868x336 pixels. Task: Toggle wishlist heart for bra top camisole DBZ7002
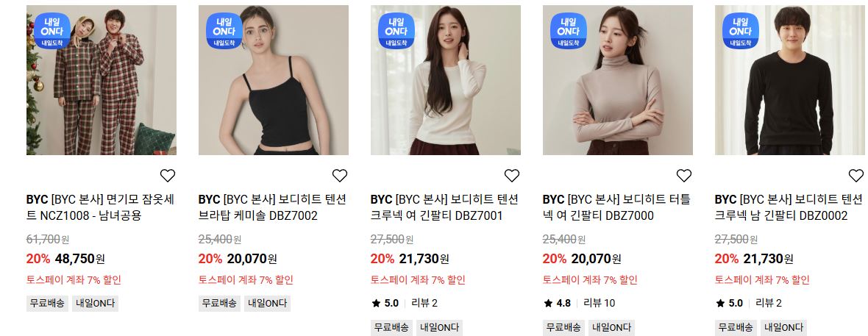(340, 176)
